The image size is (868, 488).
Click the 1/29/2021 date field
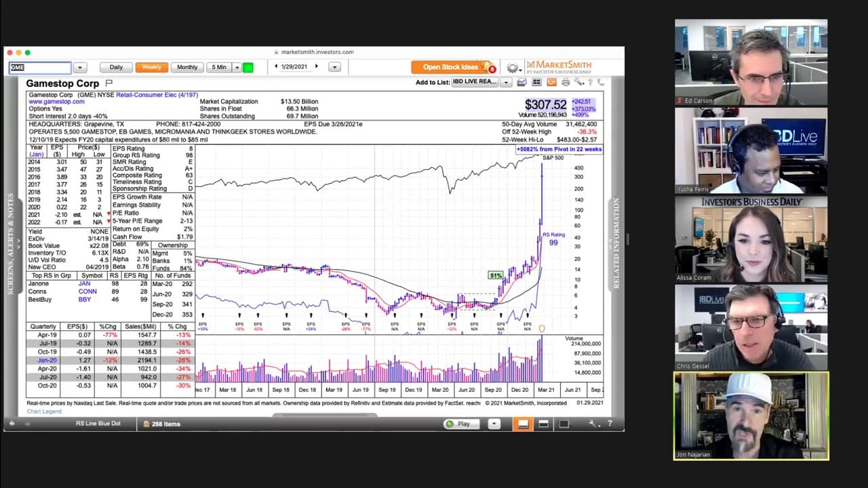294,66
